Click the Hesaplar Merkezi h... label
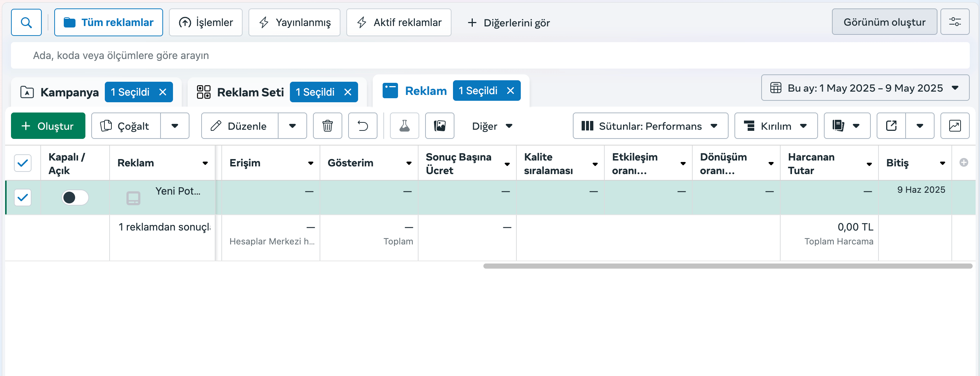 [272, 241]
